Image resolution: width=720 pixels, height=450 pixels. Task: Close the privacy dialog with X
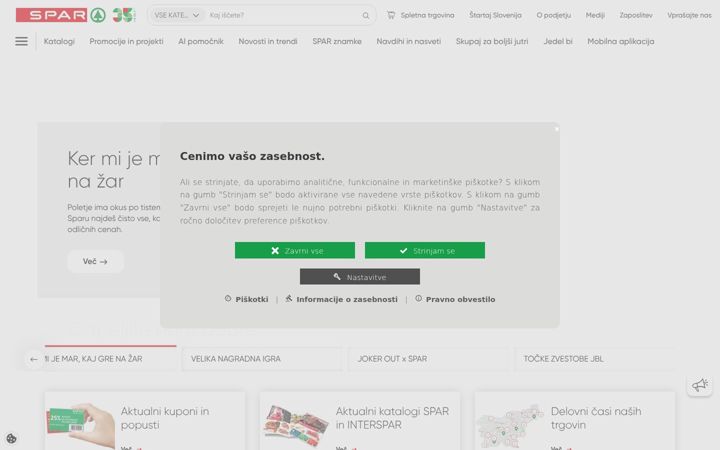[x=557, y=129]
